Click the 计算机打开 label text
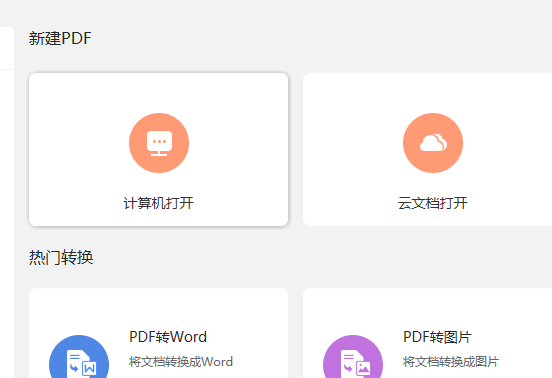 (158, 203)
